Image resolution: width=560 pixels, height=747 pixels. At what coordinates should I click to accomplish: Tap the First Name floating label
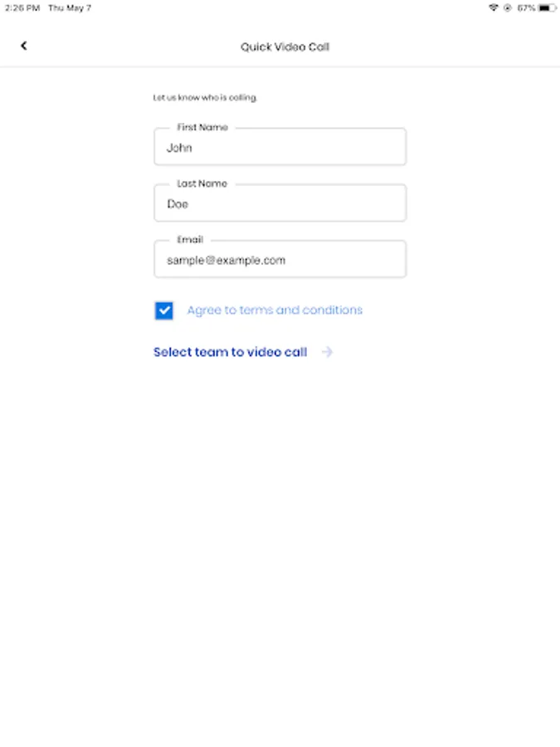click(x=202, y=127)
